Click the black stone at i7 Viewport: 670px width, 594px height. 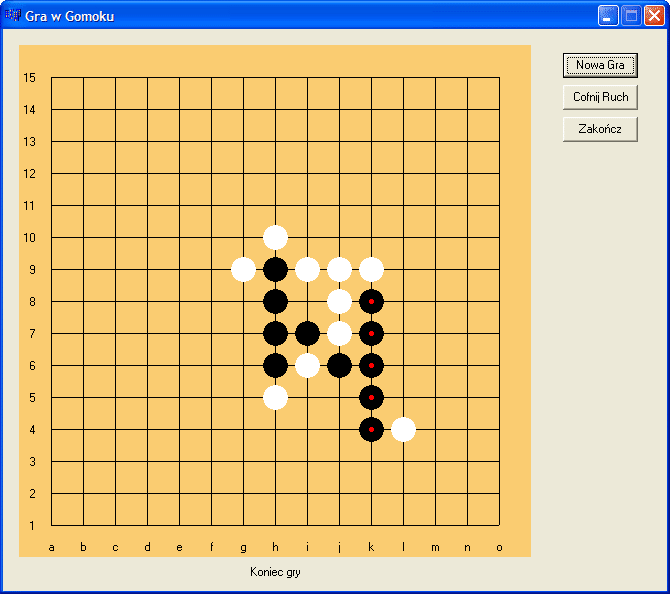(x=307, y=333)
